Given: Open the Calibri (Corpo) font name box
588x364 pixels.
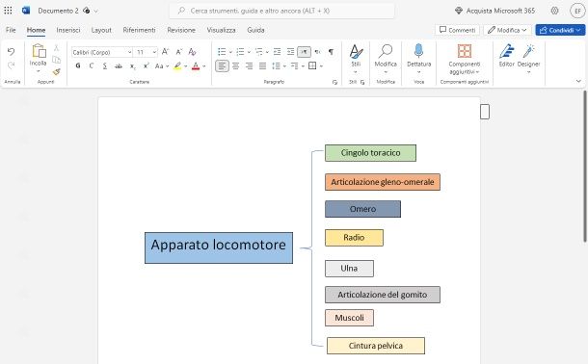Looking at the screenshot, I should pos(101,52).
